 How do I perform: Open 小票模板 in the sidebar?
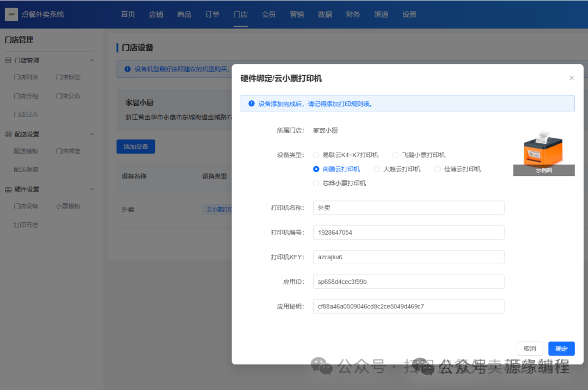[68, 206]
